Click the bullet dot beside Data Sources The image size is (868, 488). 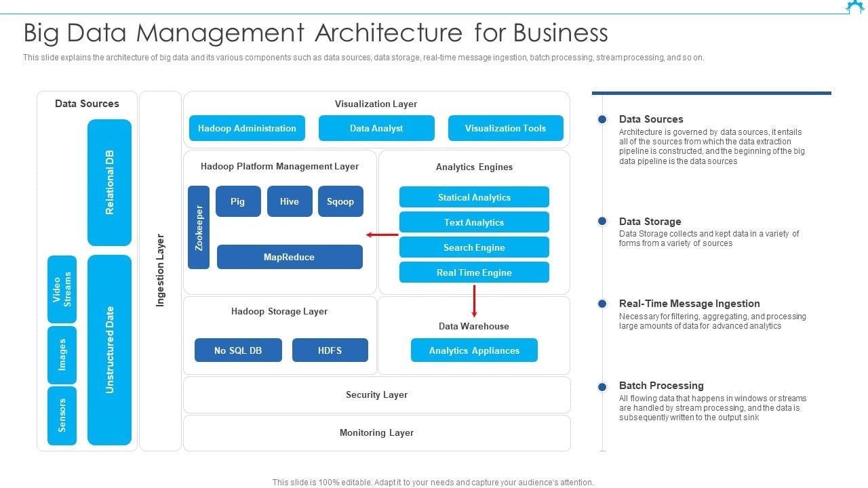tap(602, 119)
